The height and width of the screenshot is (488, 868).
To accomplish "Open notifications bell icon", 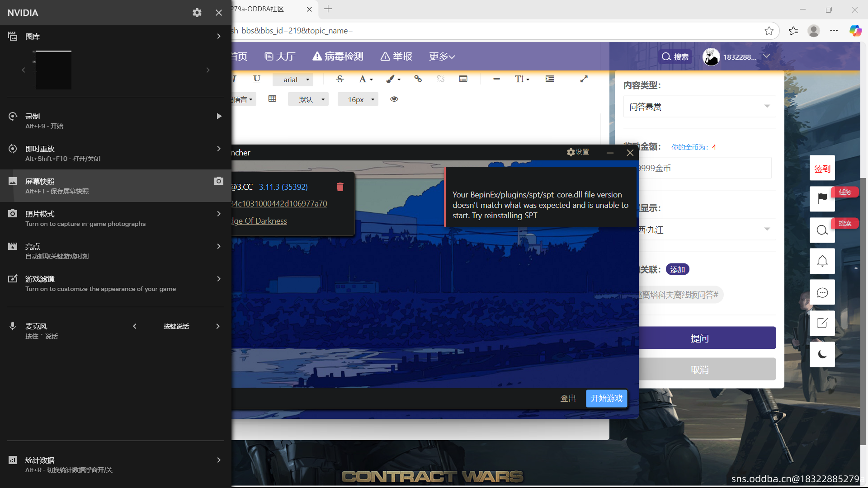I will coord(822,261).
